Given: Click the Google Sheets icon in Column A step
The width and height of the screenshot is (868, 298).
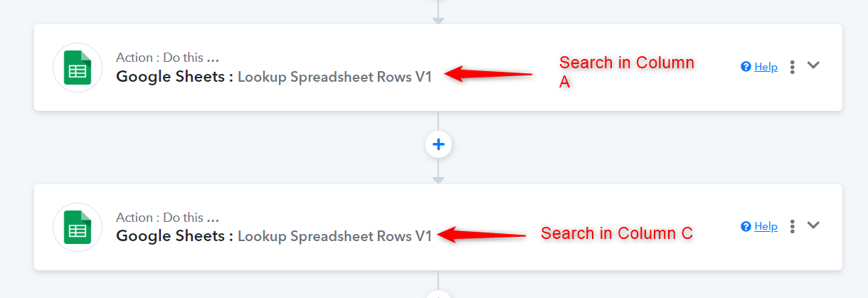Looking at the screenshot, I should [x=77, y=68].
